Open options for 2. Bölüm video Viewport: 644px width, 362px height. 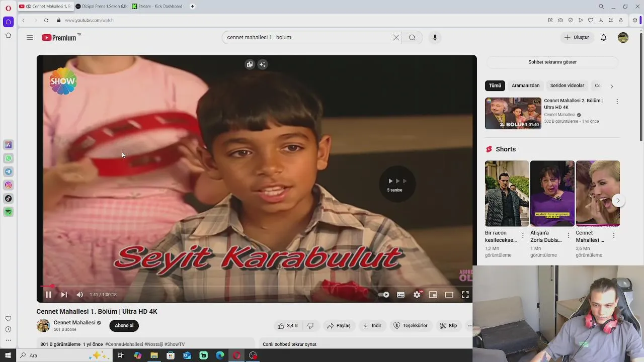tap(617, 102)
